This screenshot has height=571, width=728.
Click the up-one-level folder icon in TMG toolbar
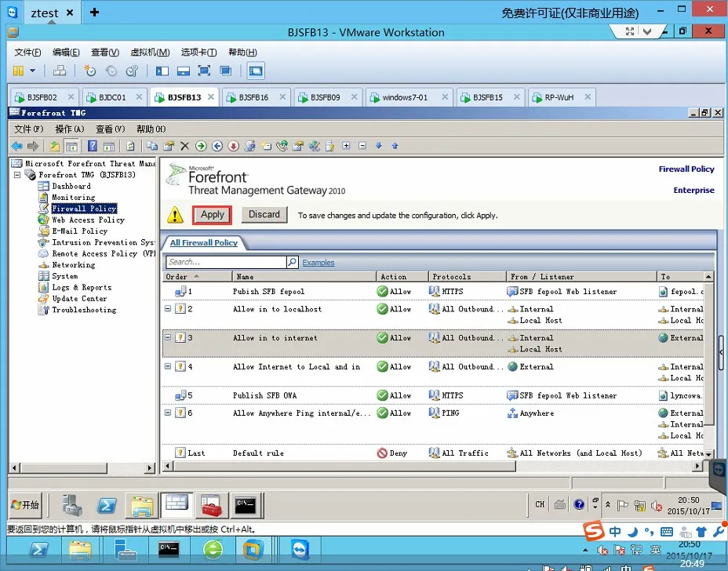(x=55, y=146)
